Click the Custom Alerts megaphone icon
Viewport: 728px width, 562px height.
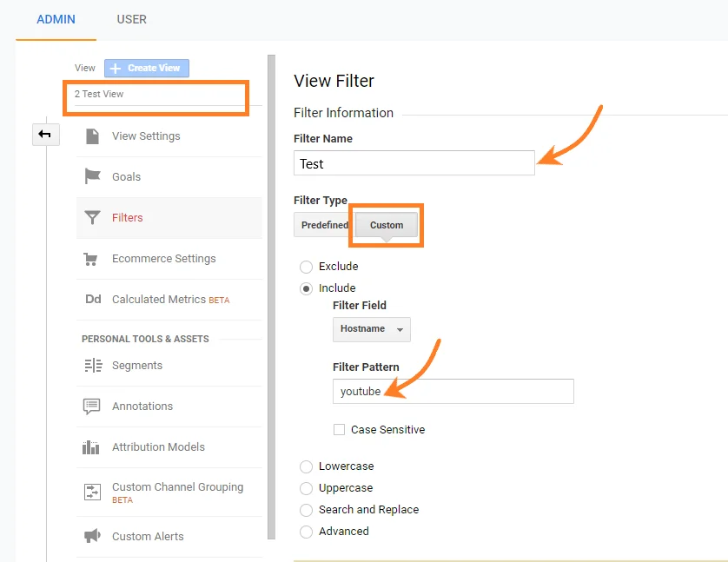coord(92,536)
